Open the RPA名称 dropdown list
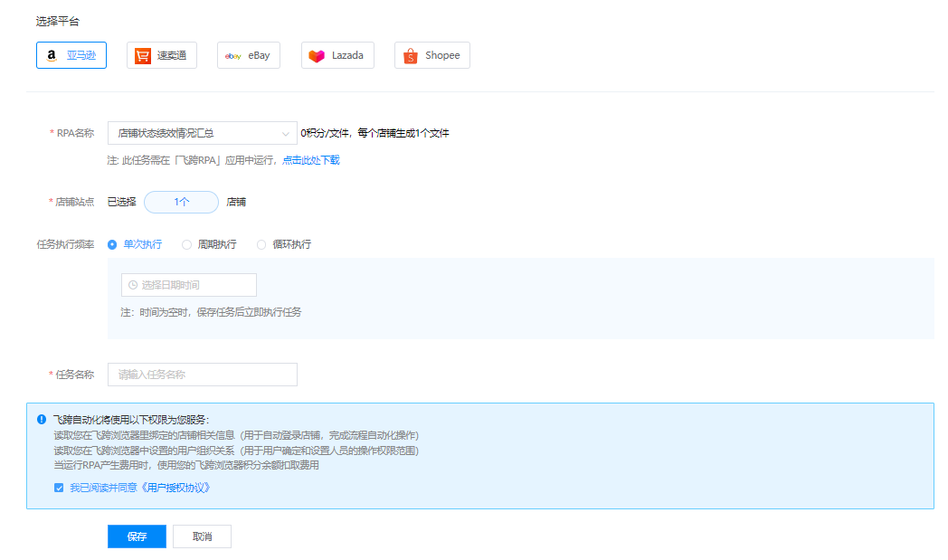 point(195,133)
